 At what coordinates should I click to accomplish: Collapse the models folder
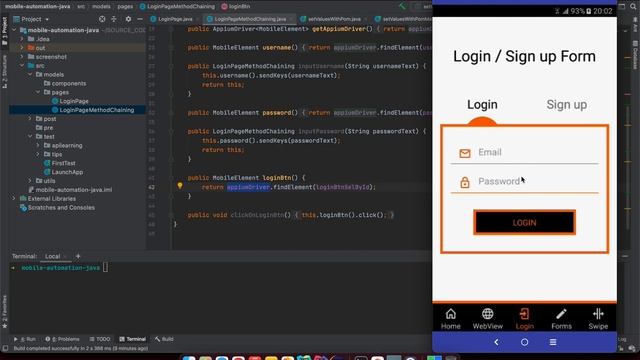(30, 74)
